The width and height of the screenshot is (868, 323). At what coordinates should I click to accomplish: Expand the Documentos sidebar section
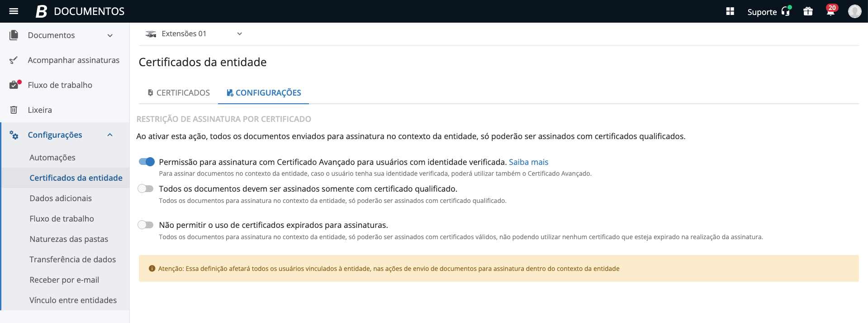110,35
